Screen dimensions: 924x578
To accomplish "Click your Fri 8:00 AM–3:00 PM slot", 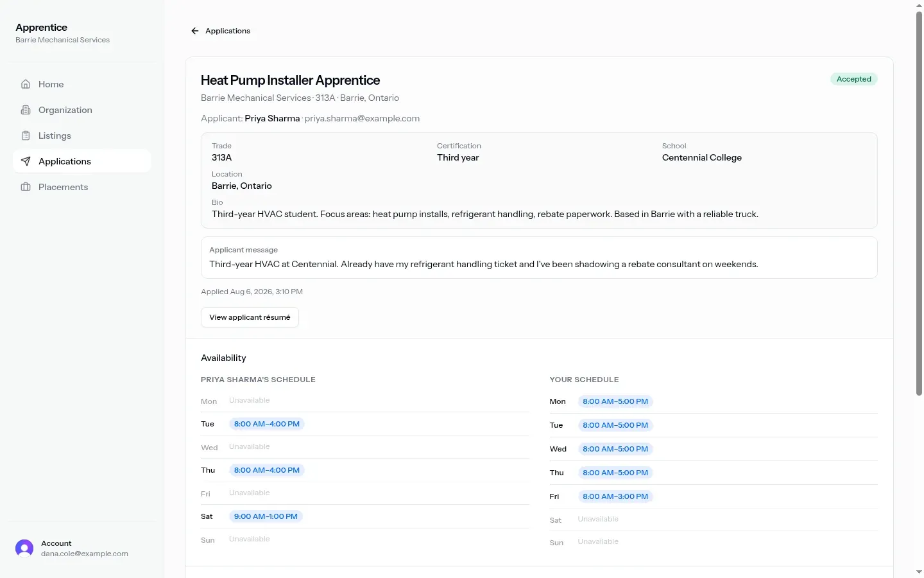I will [x=615, y=496].
